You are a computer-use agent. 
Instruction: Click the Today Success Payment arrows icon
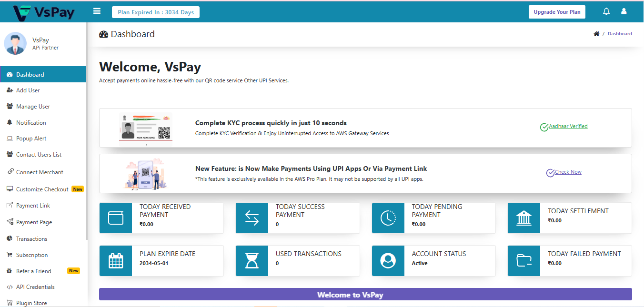pos(252,218)
